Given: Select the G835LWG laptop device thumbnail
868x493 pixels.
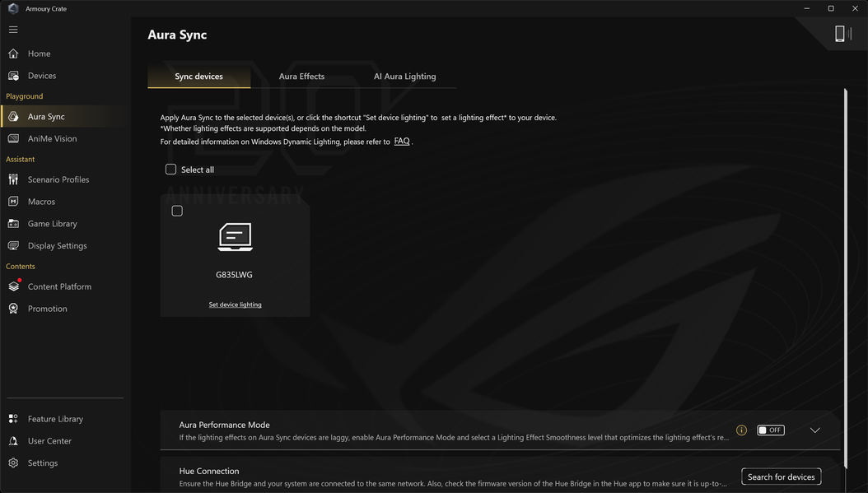Looking at the screenshot, I should 236,237.
